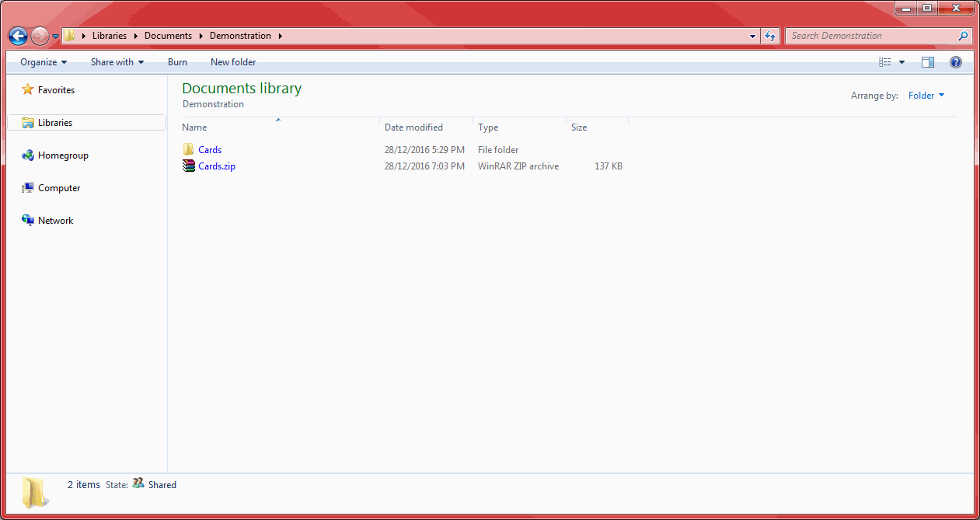Image resolution: width=980 pixels, height=520 pixels.
Task: Go back using the Back arrow button
Action: (18, 36)
